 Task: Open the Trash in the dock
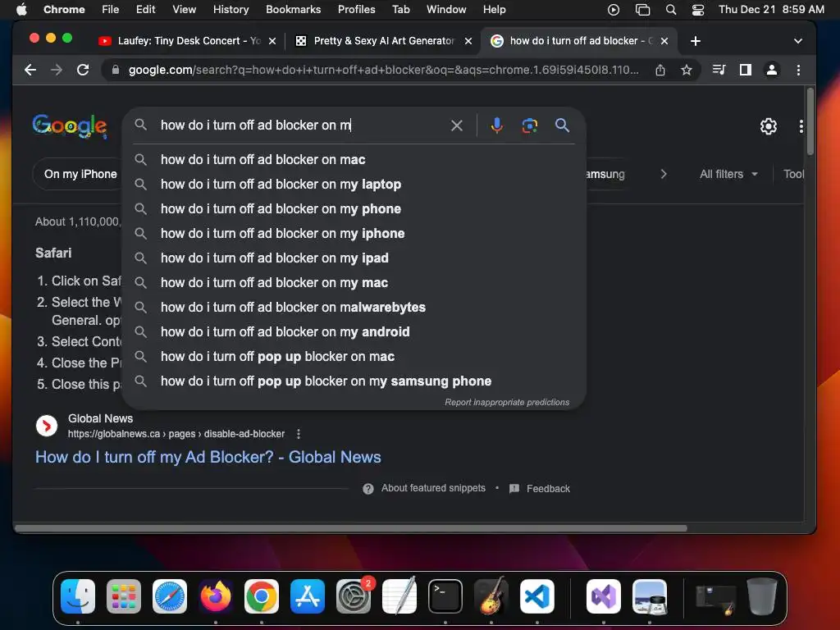click(x=762, y=596)
